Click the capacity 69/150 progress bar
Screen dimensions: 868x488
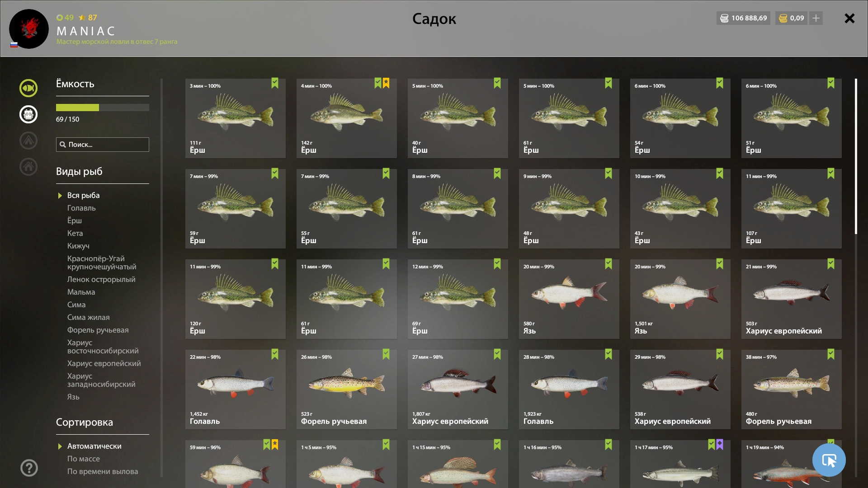point(103,108)
